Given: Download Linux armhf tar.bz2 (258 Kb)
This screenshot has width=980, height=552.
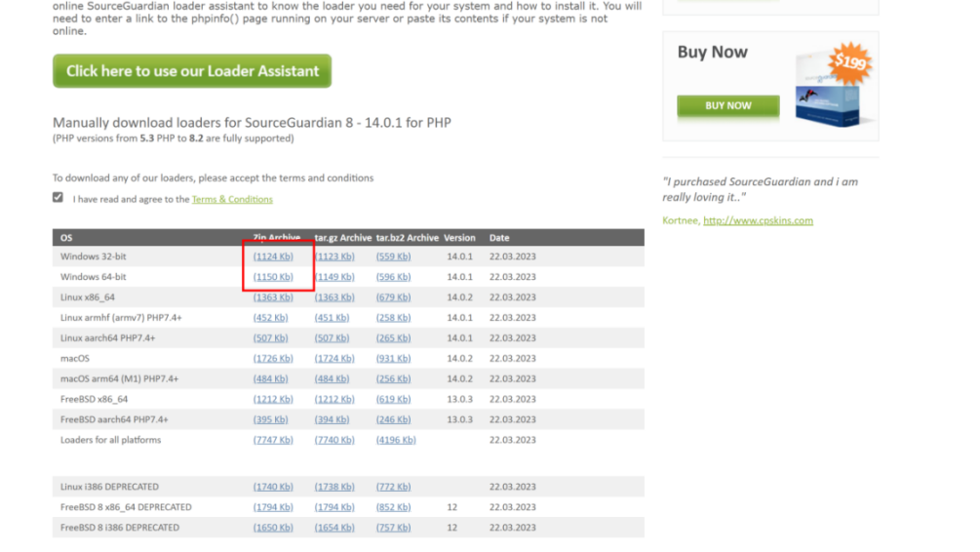Looking at the screenshot, I should click(393, 318).
